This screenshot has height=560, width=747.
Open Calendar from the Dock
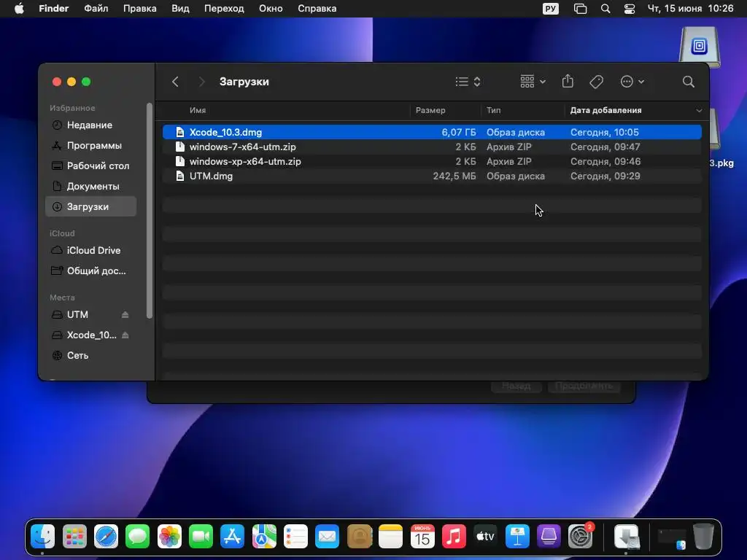[x=422, y=537]
